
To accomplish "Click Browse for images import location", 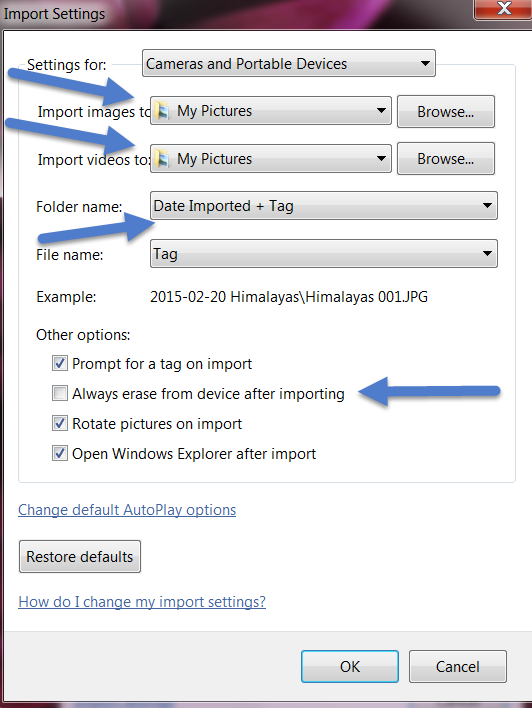I will pyautogui.click(x=446, y=112).
